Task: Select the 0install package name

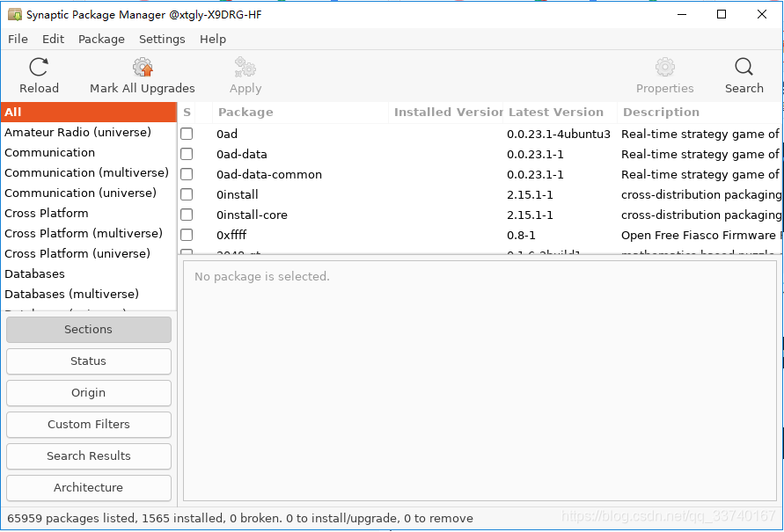Action: pos(237,195)
